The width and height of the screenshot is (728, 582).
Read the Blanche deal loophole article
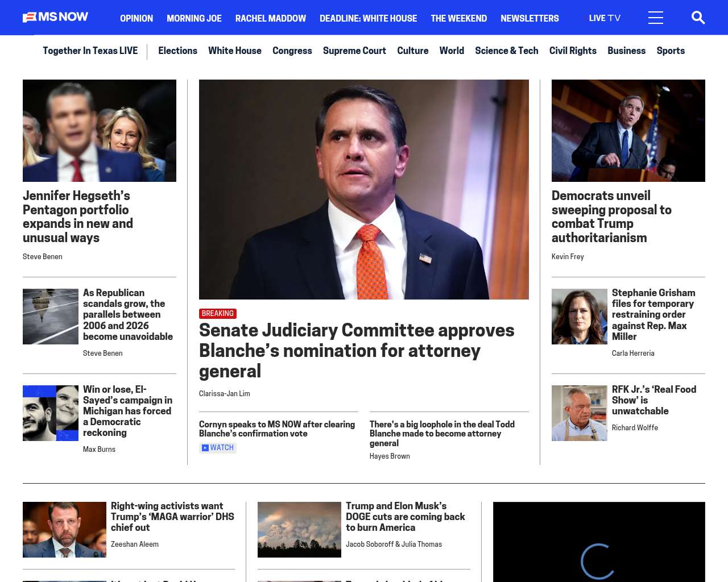[442, 434]
